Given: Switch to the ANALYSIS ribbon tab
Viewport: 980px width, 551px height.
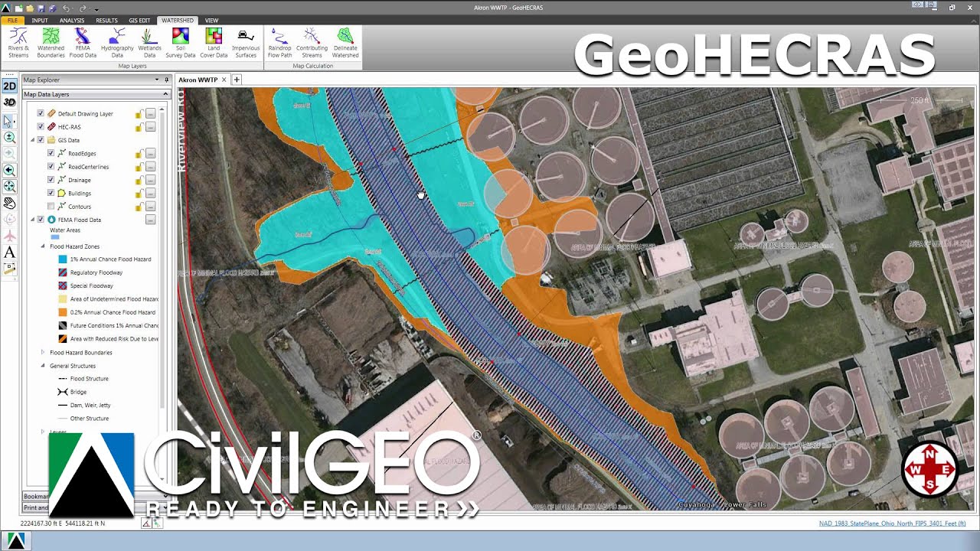Looking at the screenshot, I should pos(72,20).
